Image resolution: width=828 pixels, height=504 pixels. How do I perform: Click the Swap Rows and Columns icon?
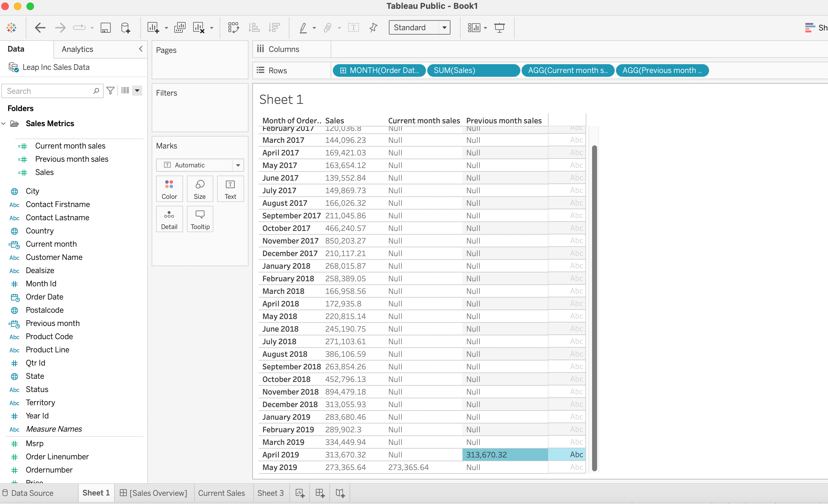233,28
